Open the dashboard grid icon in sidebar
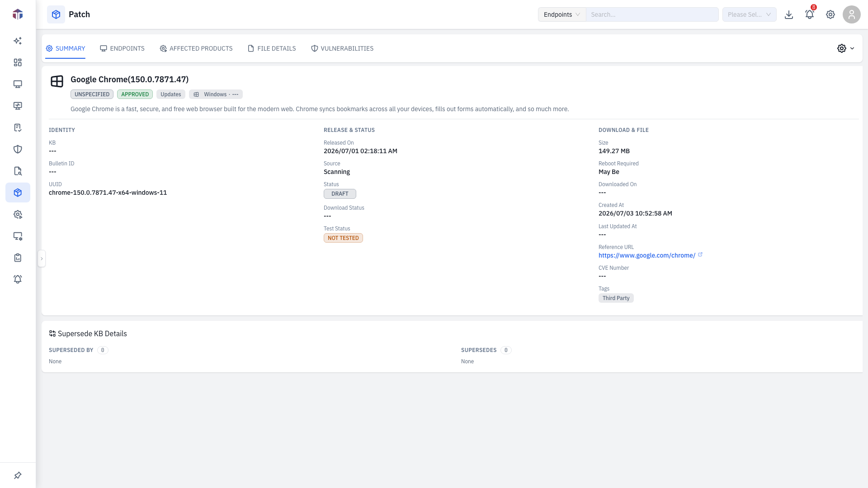 coord(18,62)
